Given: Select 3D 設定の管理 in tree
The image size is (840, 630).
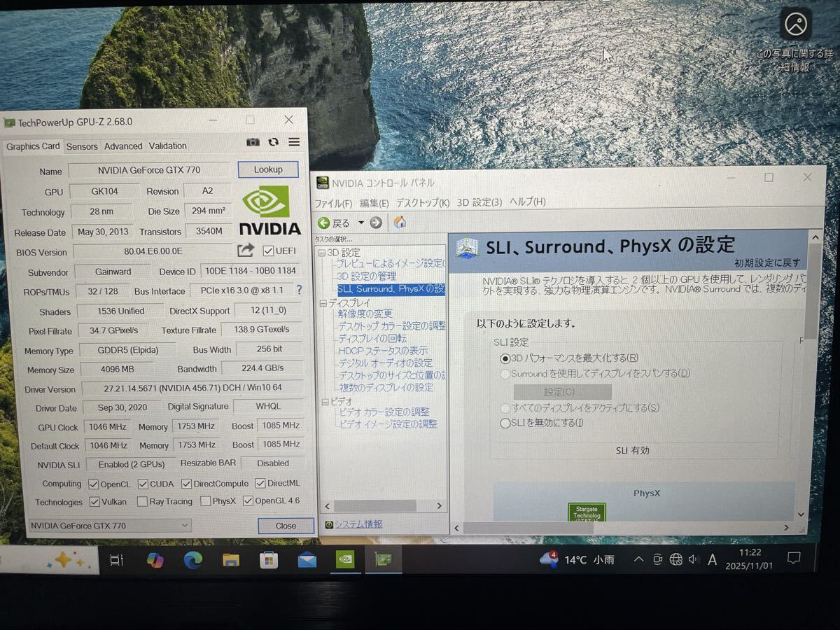Looking at the screenshot, I should (x=366, y=276).
